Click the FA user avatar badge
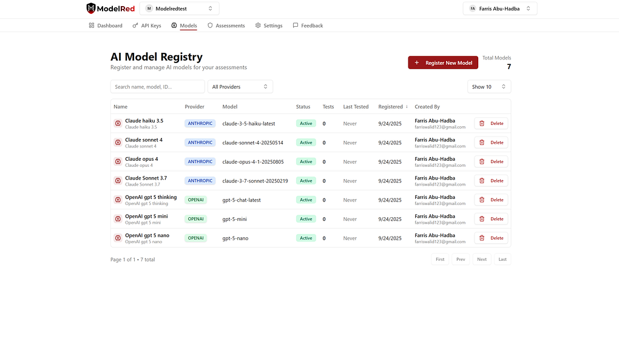 [473, 8]
